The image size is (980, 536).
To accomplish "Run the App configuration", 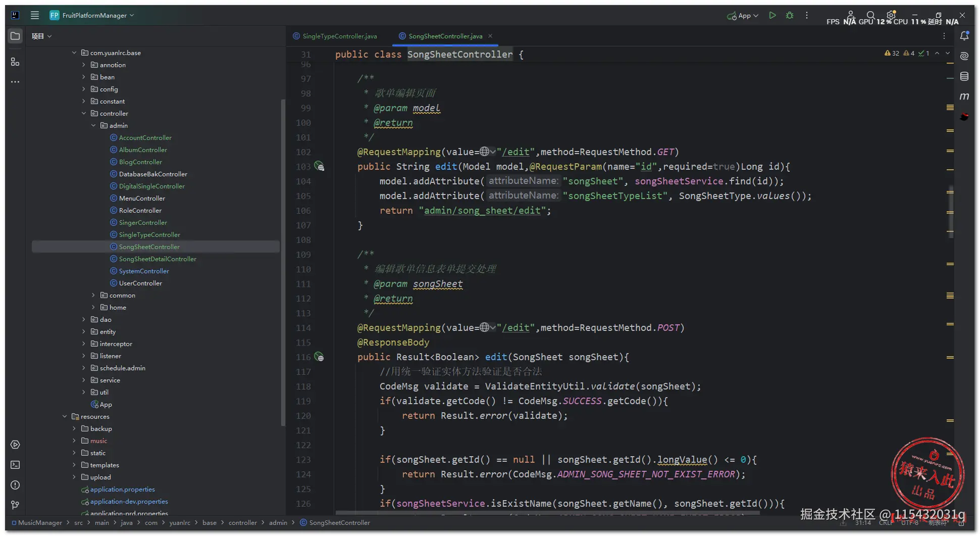I will click(x=772, y=15).
